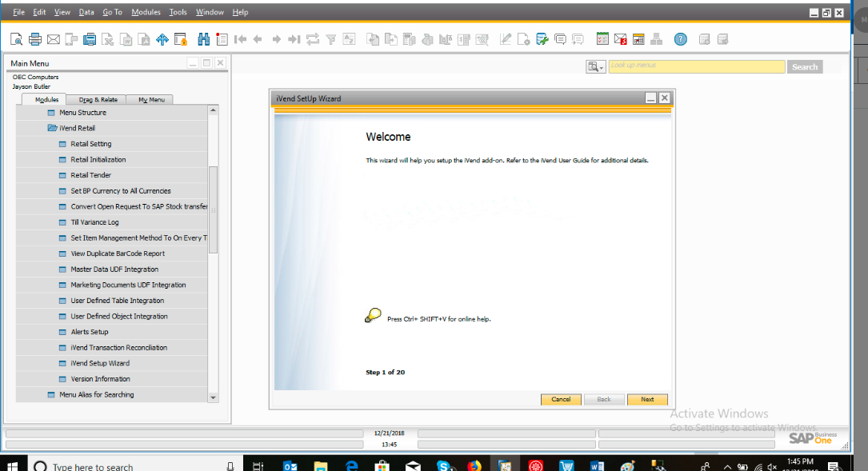Image resolution: width=868 pixels, height=471 pixels.
Task: Click the Main Menu scroll up arrow
Action: [x=213, y=110]
